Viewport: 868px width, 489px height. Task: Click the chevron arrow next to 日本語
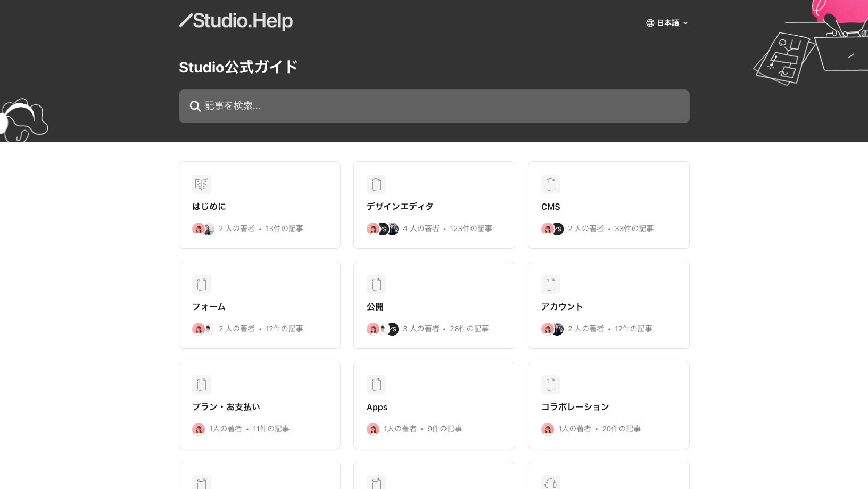pos(685,23)
